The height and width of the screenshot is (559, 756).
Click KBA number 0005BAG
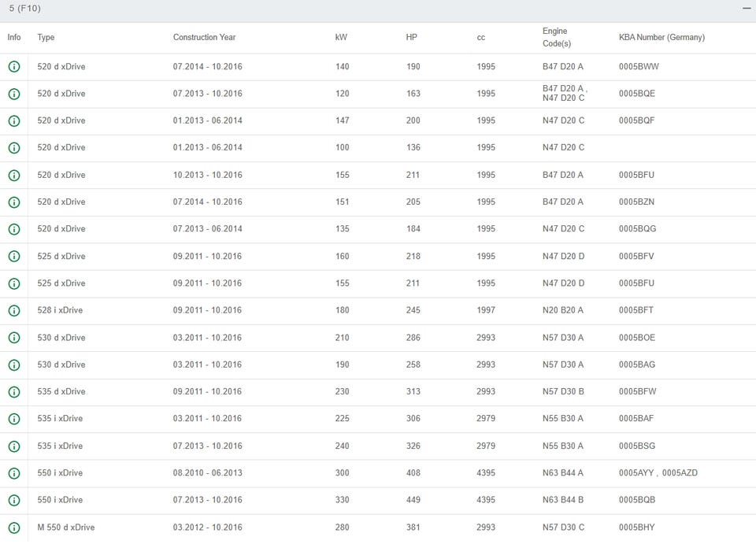click(x=637, y=365)
